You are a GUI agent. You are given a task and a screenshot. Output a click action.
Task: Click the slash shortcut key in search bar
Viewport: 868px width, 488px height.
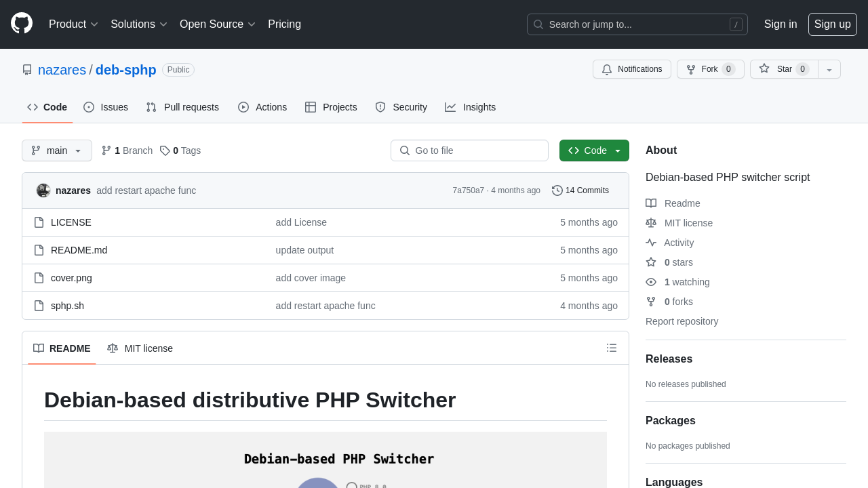pos(736,24)
